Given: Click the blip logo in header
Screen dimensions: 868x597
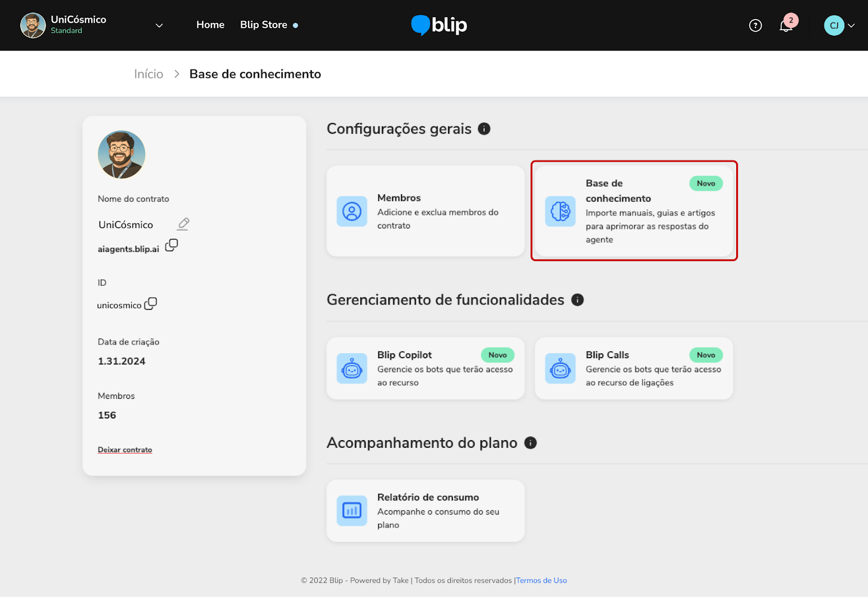Looking at the screenshot, I should (439, 25).
